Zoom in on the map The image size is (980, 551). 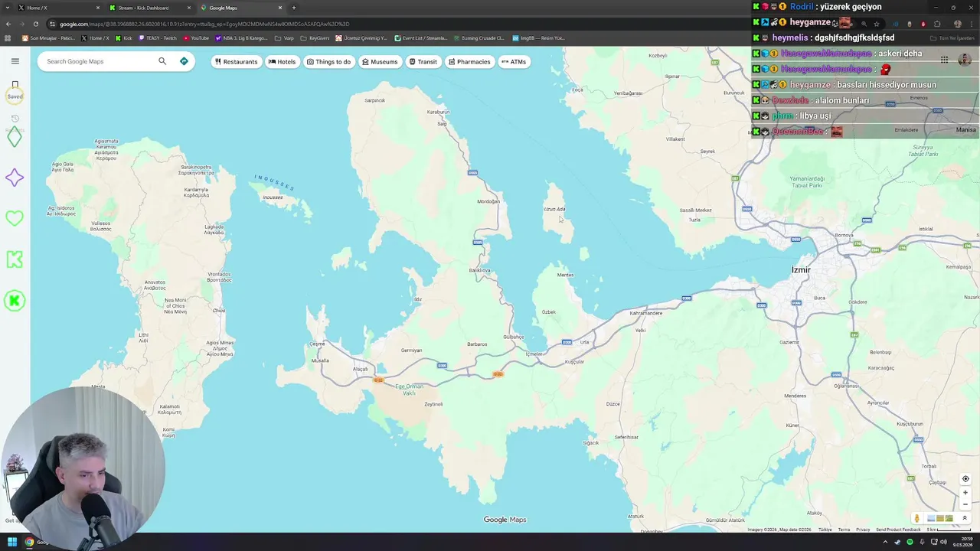point(965,493)
